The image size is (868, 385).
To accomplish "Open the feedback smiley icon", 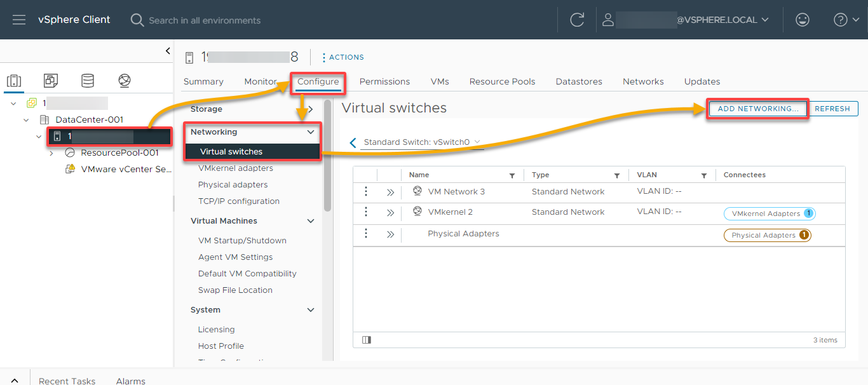I will [803, 20].
